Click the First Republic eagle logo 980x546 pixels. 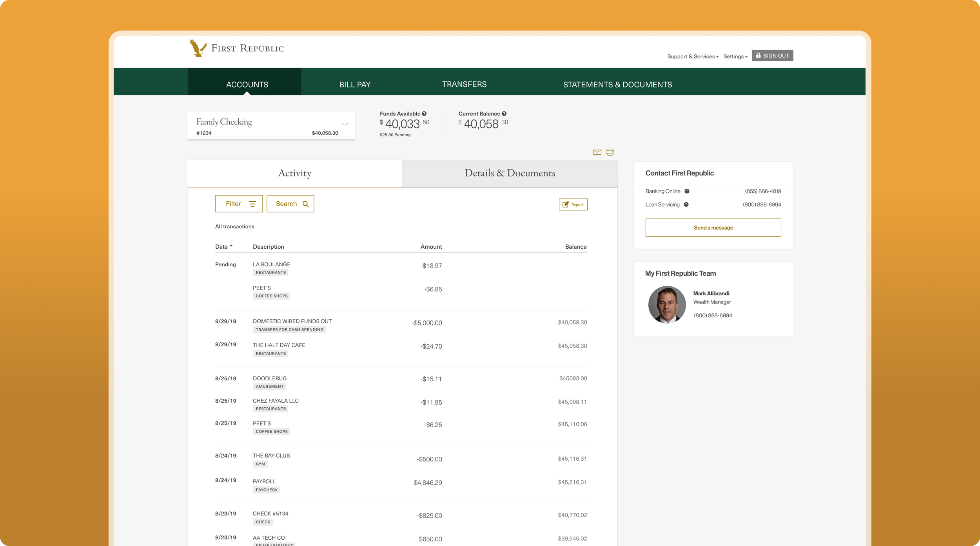point(198,48)
